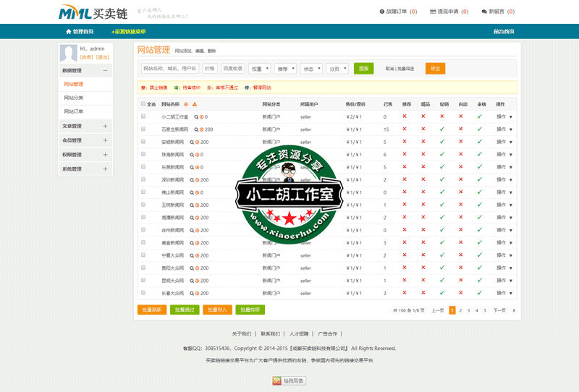Click the 提现申请 card icon
Screen dimensions: 579x392
coord(433,12)
